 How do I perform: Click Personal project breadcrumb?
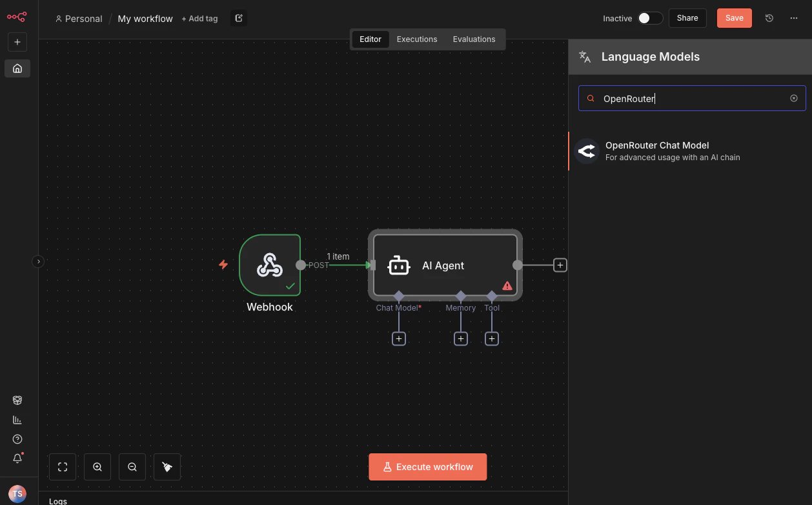pyautogui.click(x=79, y=19)
